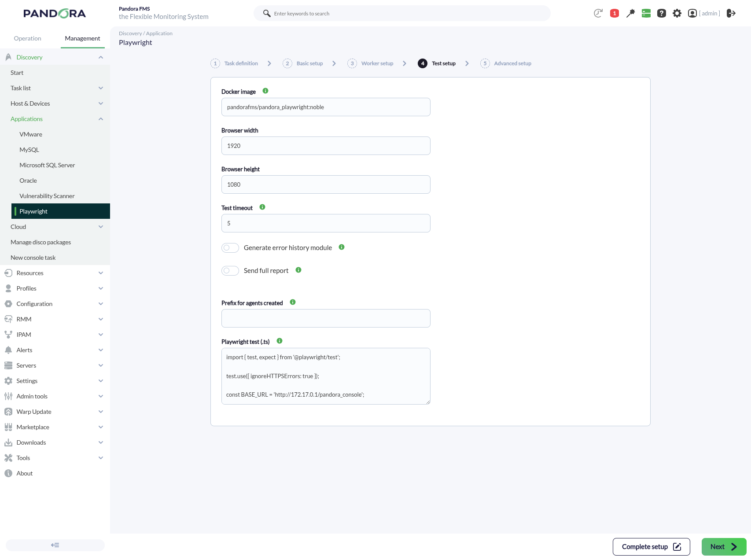Viewport: 751px width, 560px height.
Task: Toggle Send full report switch
Action: [x=230, y=271]
